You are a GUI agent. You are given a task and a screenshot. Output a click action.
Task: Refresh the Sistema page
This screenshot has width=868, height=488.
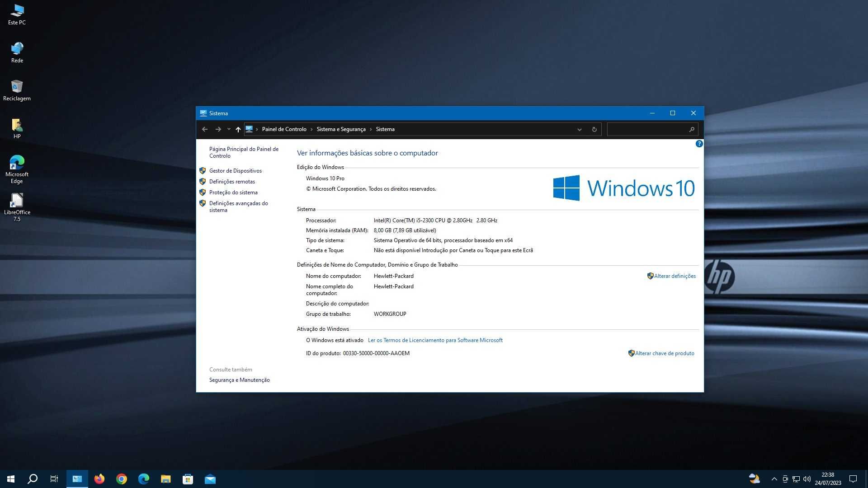tap(594, 129)
